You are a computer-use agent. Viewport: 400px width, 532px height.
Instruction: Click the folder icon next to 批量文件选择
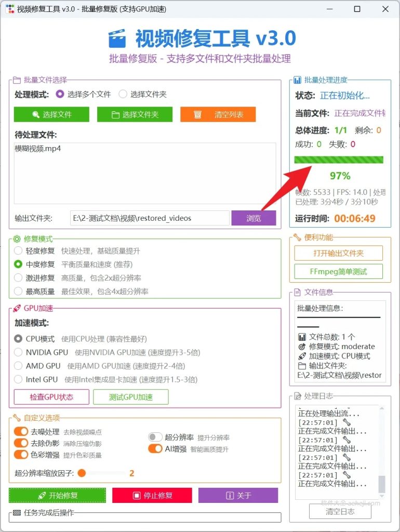[17, 80]
